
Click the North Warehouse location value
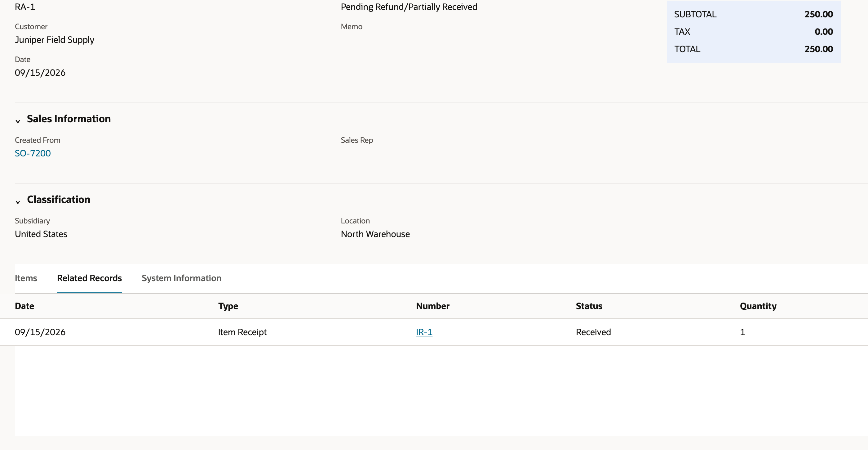point(375,234)
